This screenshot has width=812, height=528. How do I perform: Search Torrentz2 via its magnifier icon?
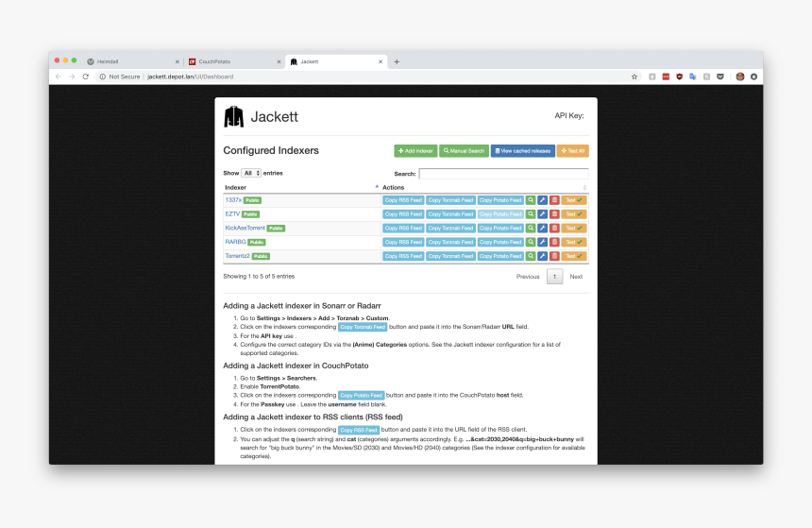tap(531, 256)
